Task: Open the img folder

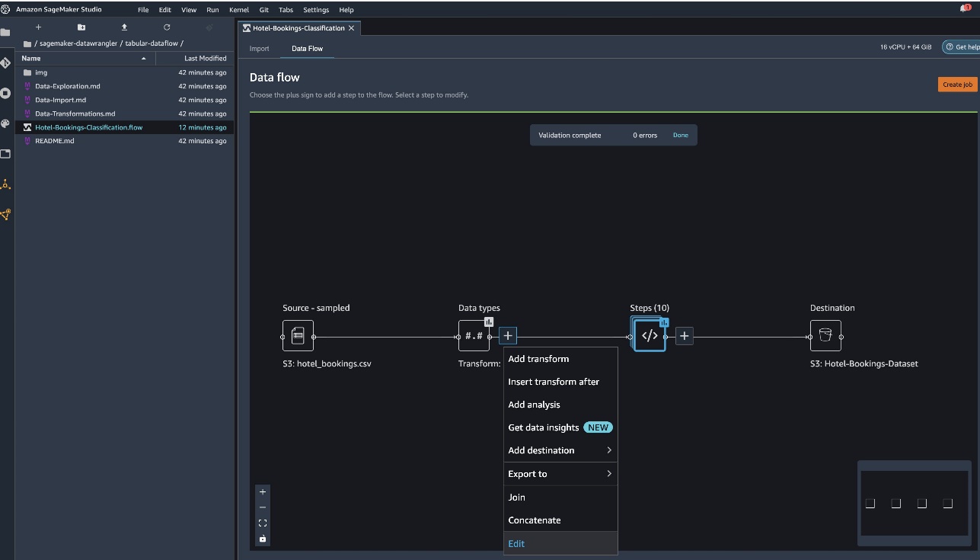Action: (x=125, y=72)
